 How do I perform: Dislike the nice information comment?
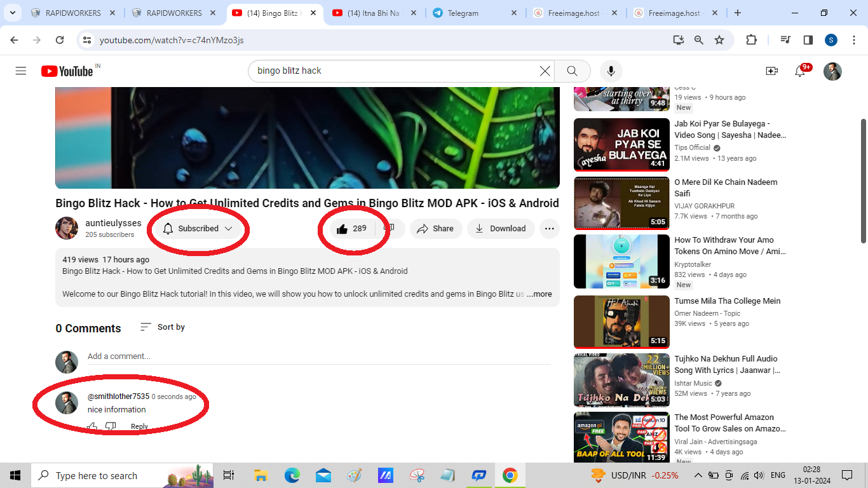[x=111, y=426]
